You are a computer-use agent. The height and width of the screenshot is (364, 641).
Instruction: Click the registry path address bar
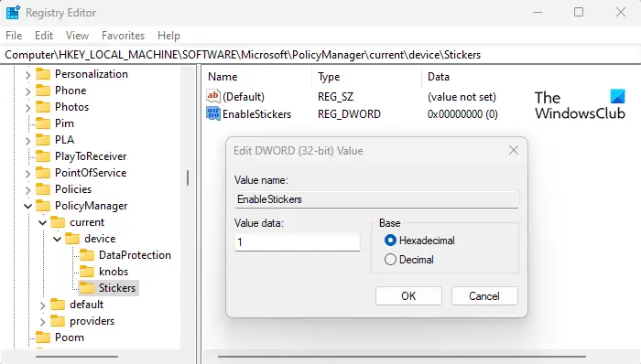coord(320,55)
